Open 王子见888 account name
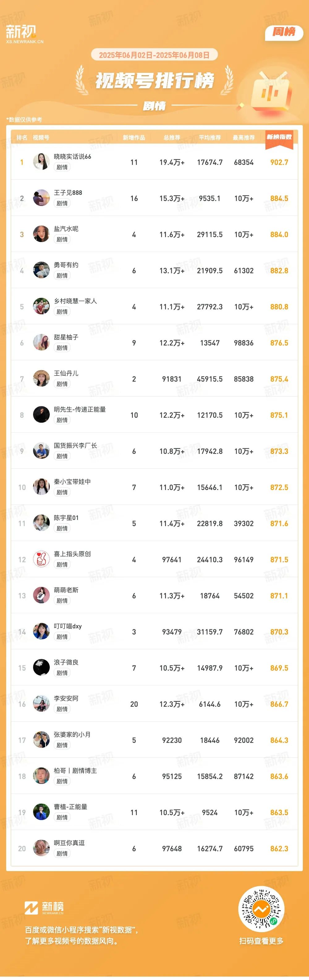309x980 pixels. 68,192
